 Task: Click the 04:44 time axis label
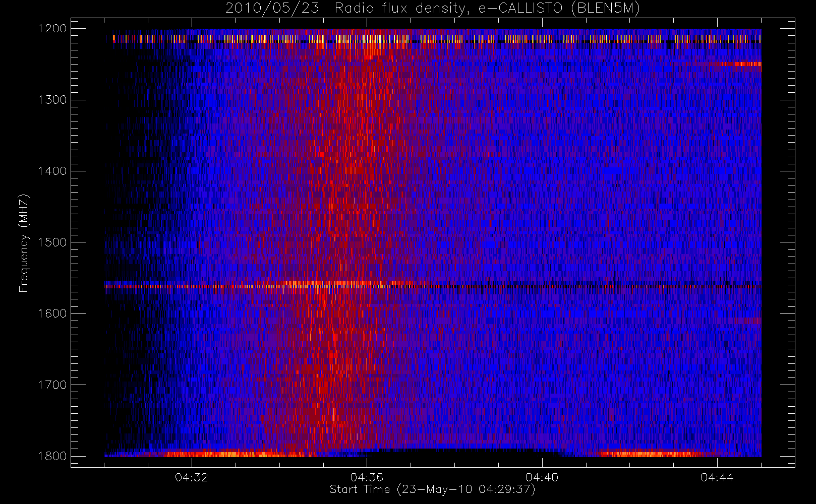tap(717, 477)
